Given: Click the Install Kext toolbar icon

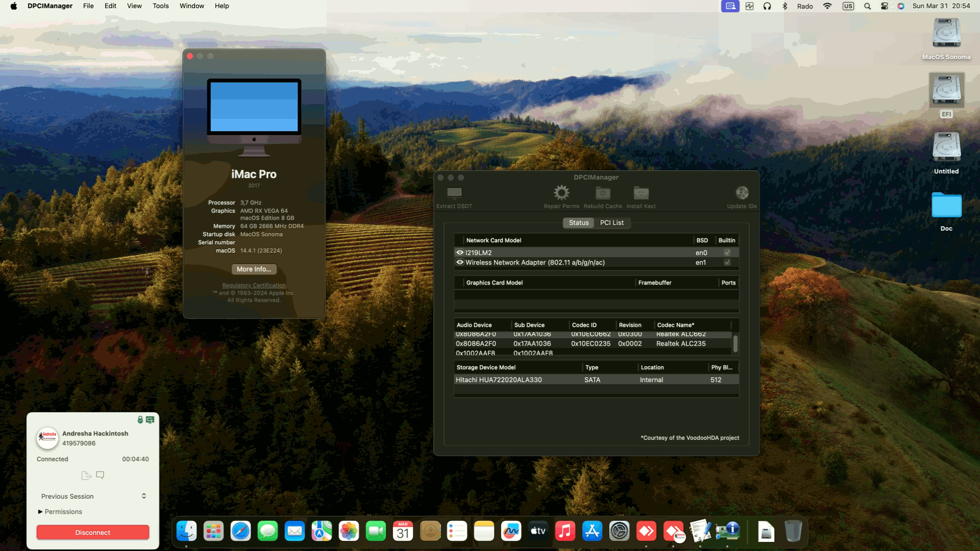Looking at the screenshot, I should [x=641, y=193].
